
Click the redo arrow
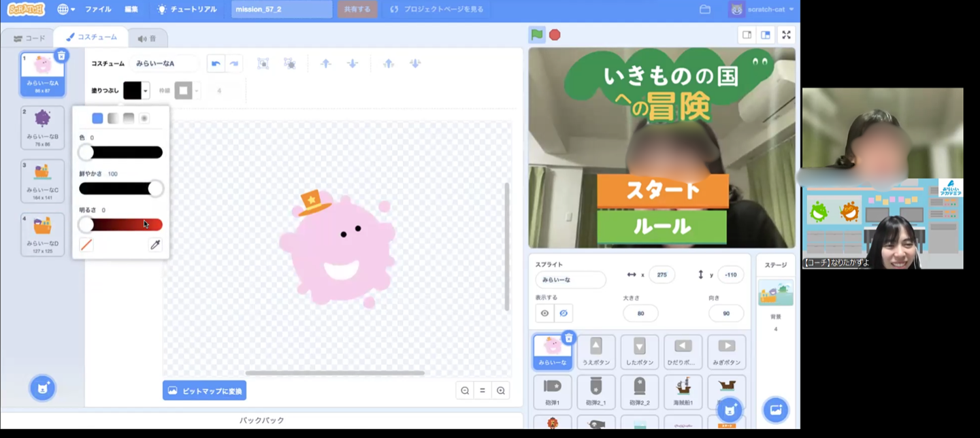[234, 63]
